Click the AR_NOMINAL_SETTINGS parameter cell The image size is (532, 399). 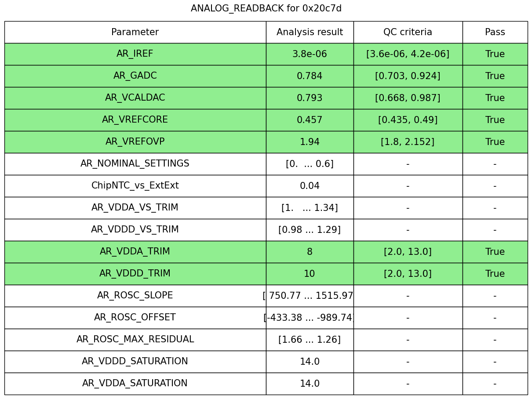(135, 164)
